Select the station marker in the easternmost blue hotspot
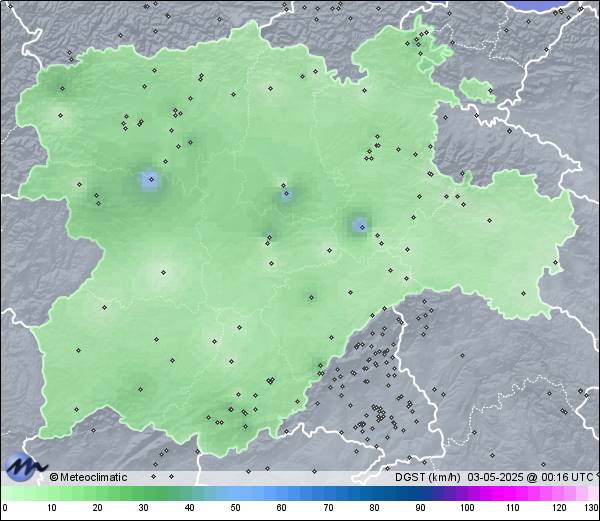Screen dimensions: 600x521 (x=362, y=227)
